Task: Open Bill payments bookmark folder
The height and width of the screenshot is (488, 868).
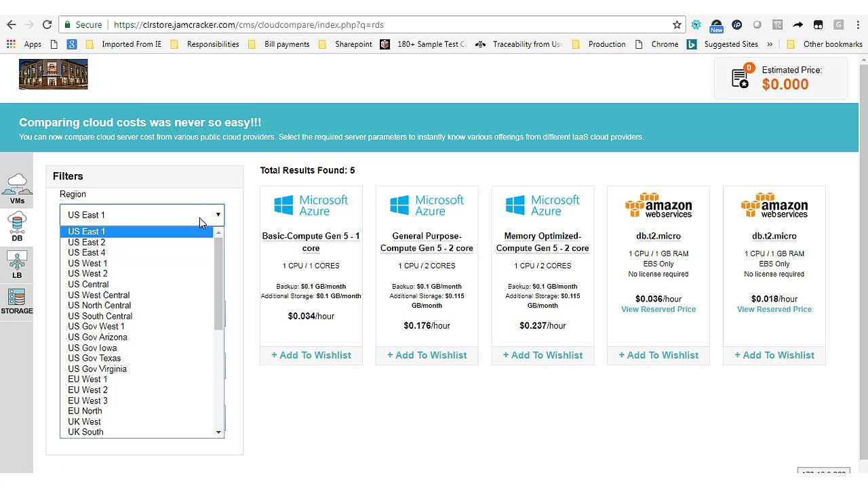Action: [279, 44]
